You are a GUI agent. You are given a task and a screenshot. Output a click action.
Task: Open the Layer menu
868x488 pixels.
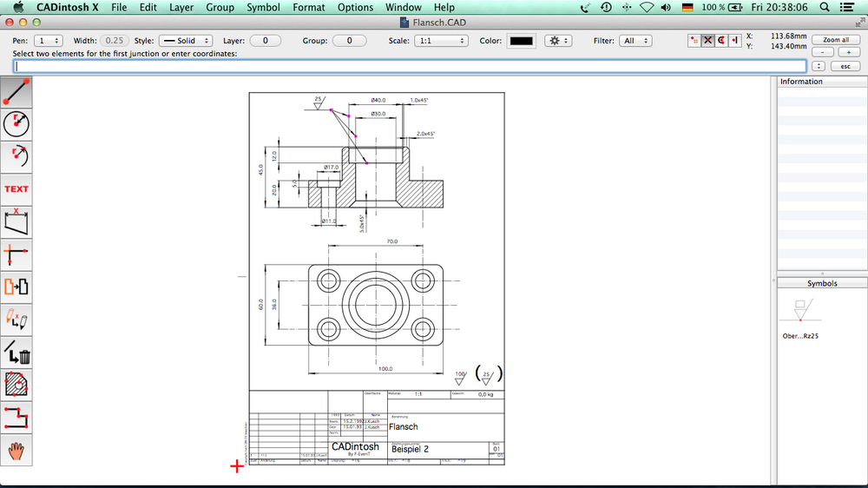pos(181,7)
